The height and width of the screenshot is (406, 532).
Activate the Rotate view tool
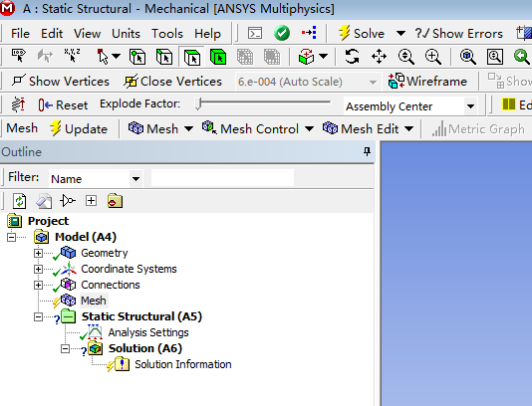coord(353,57)
